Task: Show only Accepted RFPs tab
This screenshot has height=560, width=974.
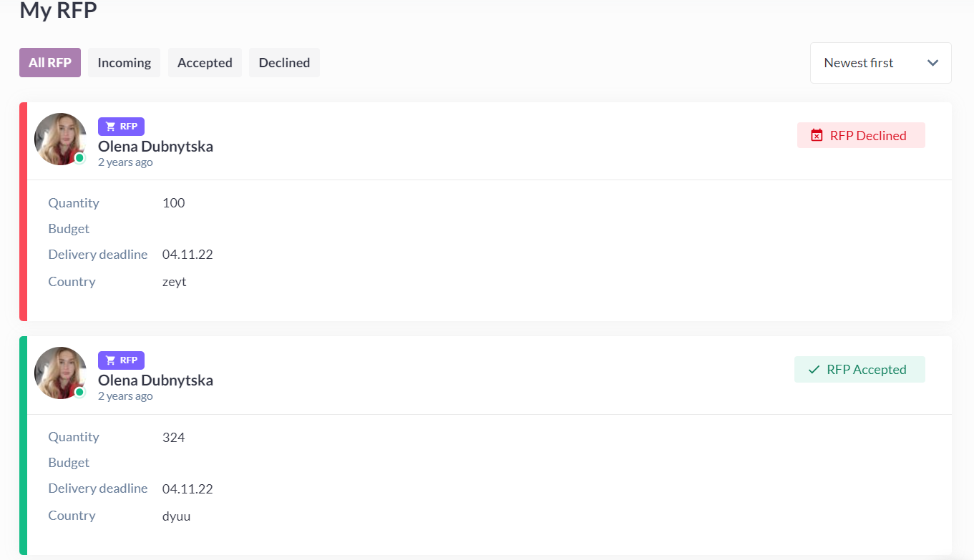Action: click(205, 63)
